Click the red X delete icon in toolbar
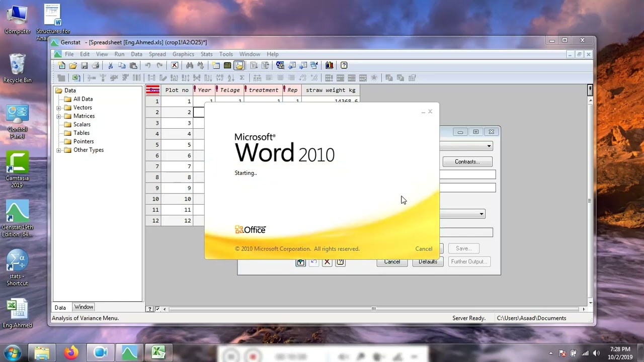 [x=175, y=65]
